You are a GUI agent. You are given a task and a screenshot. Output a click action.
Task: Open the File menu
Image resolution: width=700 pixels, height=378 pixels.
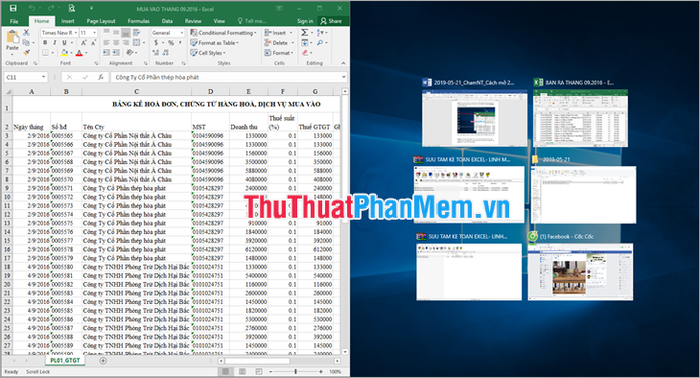click(14, 21)
